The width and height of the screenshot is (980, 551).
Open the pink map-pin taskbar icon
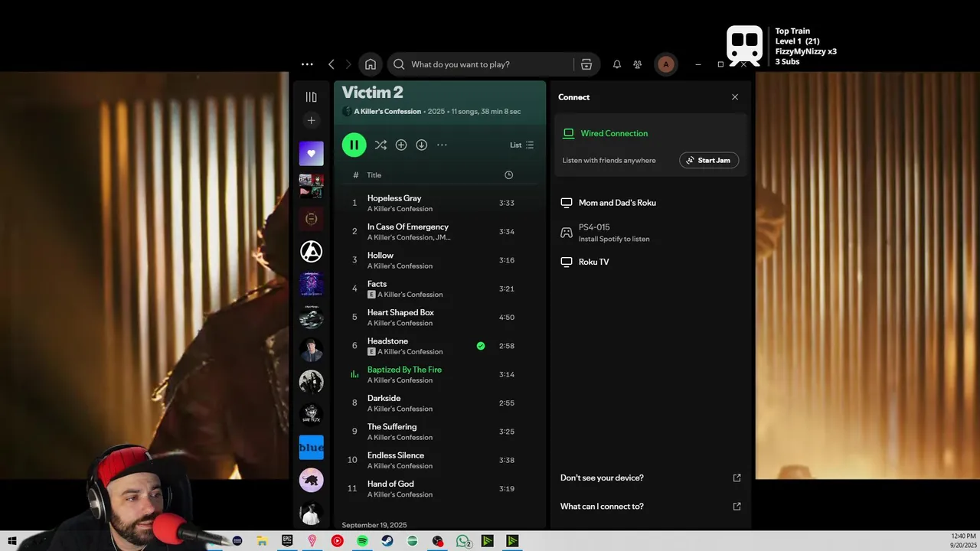click(312, 541)
